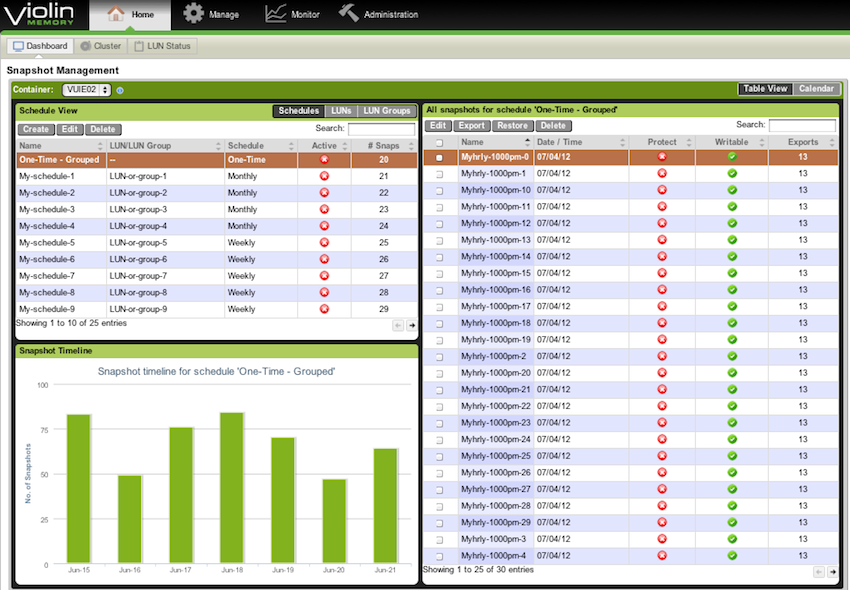Select the My-schedule-3 row
Image resolution: width=850 pixels, height=590 pixels.
[x=217, y=209]
